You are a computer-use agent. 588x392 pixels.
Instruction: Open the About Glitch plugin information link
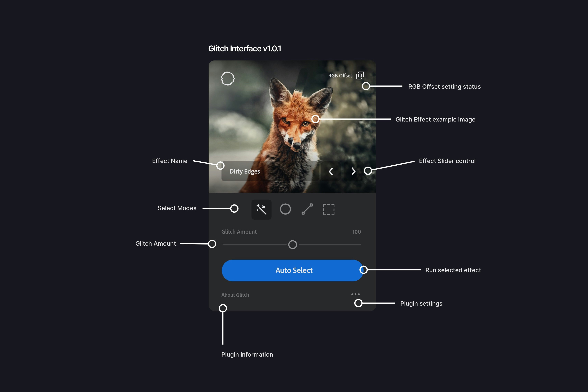[x=235, y=295]
